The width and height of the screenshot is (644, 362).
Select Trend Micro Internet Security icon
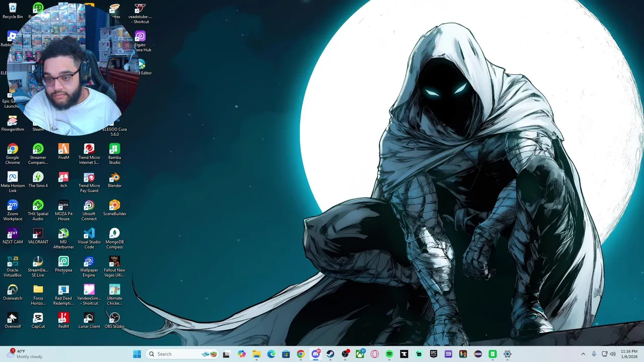(x=89, y=154)
